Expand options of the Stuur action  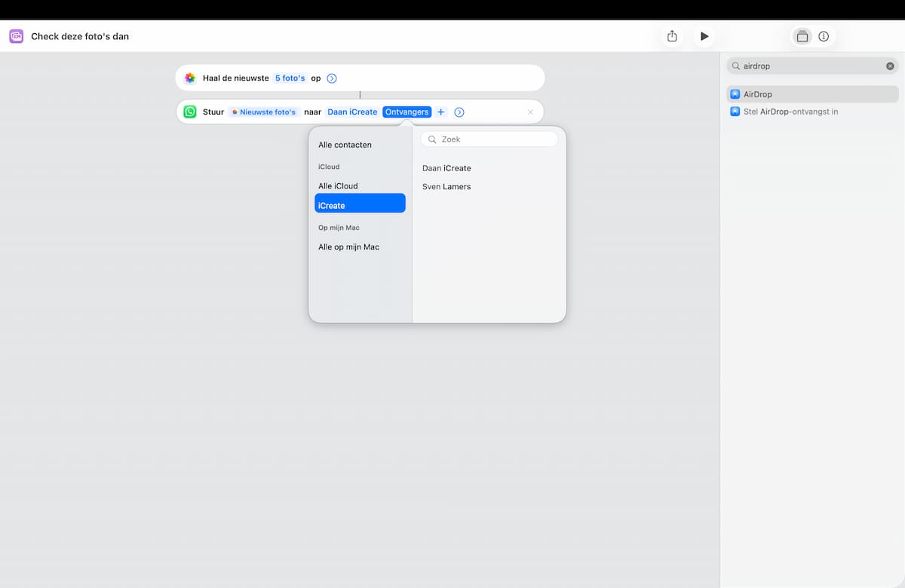[459, 112]
